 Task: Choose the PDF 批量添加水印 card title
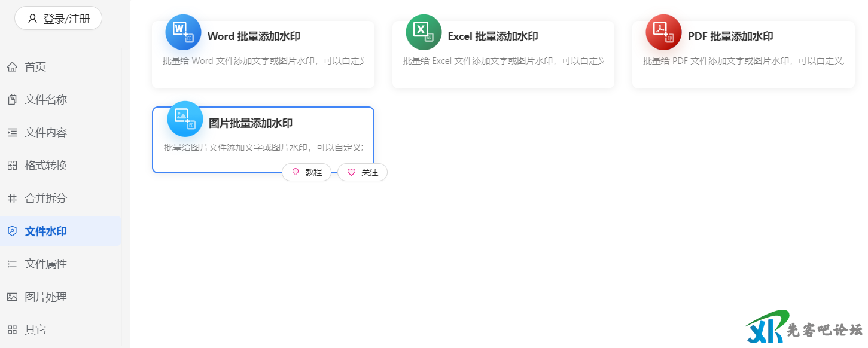click(x=730, y=36)
